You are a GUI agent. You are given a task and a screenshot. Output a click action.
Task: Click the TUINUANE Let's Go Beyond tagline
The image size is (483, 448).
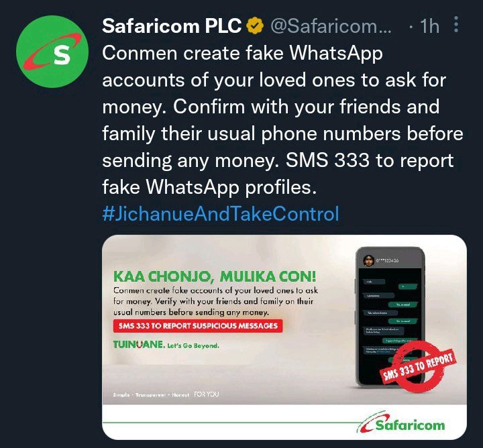[x=166, y=345]
